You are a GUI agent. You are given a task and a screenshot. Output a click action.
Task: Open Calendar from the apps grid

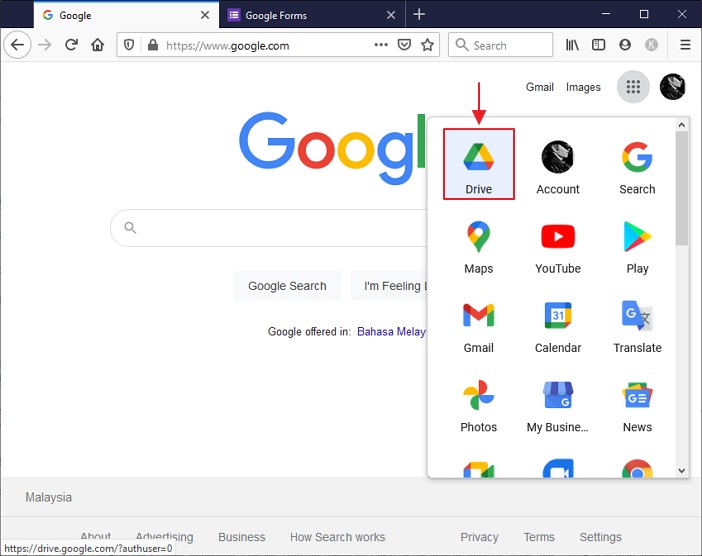click(x=558, y=326)
